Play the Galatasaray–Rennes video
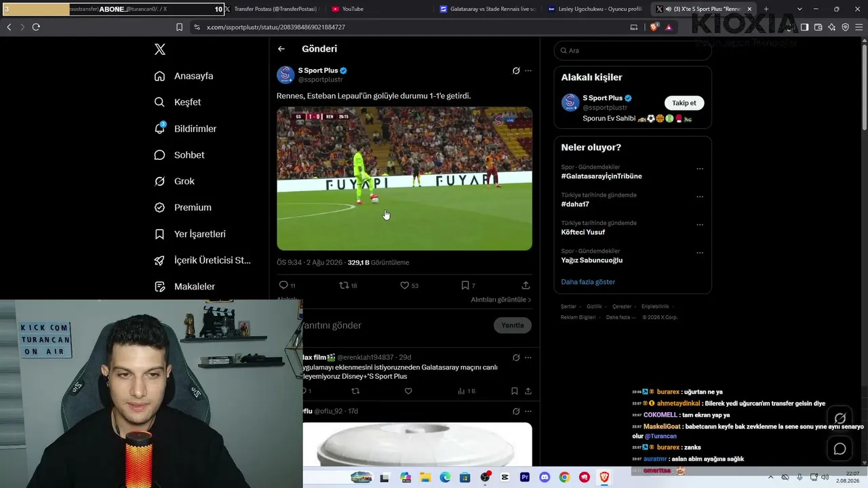 click(x=404, y=179)
